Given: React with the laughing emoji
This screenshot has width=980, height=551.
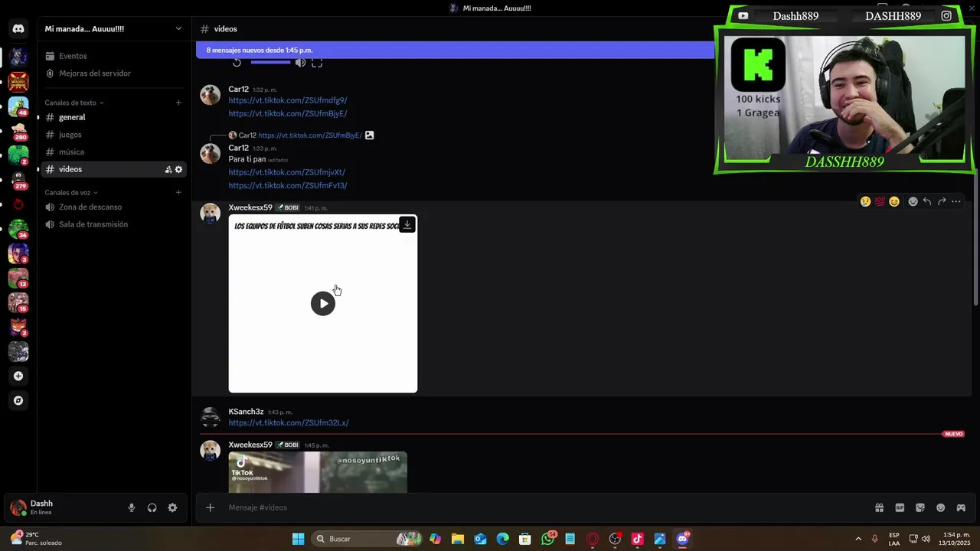Looking at the screenshot, I should click(x=893, y=201).
